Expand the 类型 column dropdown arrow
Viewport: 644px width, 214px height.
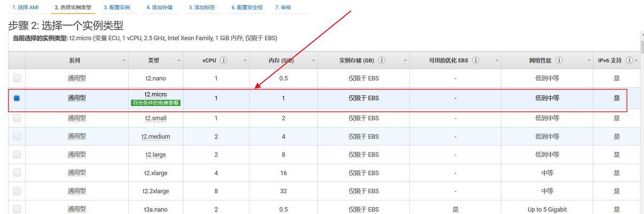(179, 60)
